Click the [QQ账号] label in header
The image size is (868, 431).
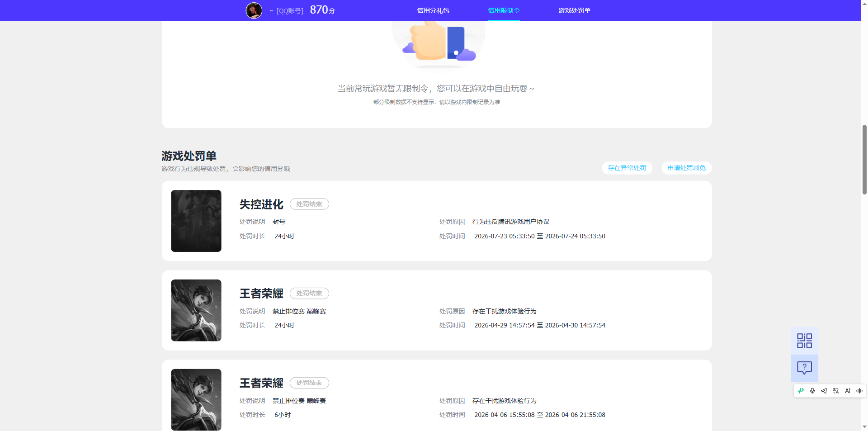[x=290, y=11]
